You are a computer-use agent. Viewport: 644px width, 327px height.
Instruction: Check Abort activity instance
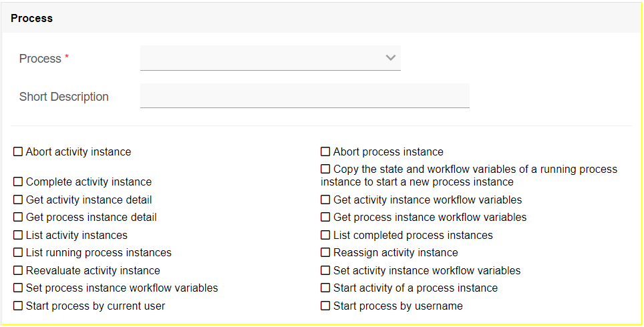tap(18, 152)
